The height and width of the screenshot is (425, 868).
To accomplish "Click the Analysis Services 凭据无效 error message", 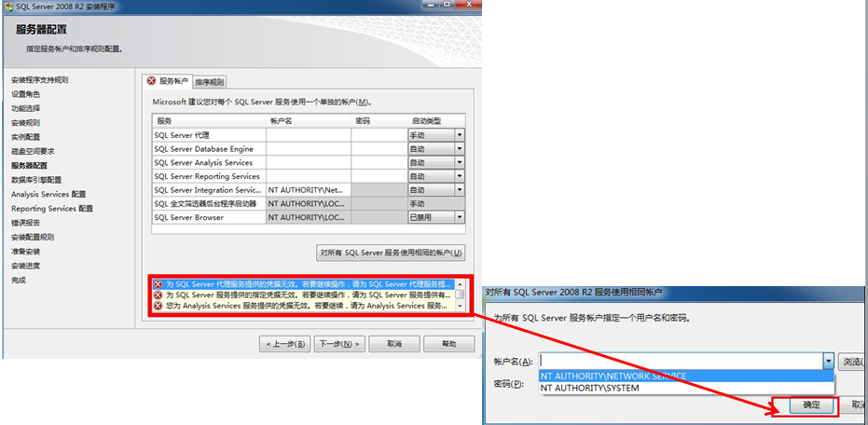I will pos(303,306).
